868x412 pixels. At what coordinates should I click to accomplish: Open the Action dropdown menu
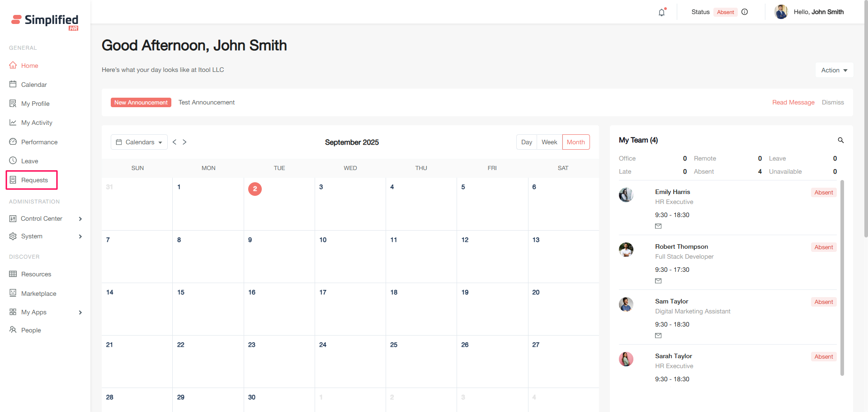point(834,70)
